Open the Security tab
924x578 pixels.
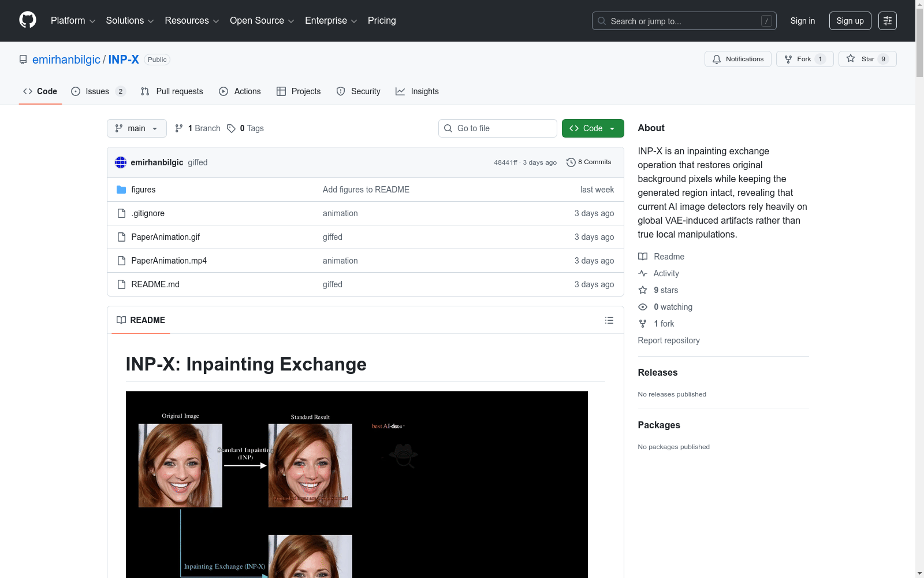point(359,91)
